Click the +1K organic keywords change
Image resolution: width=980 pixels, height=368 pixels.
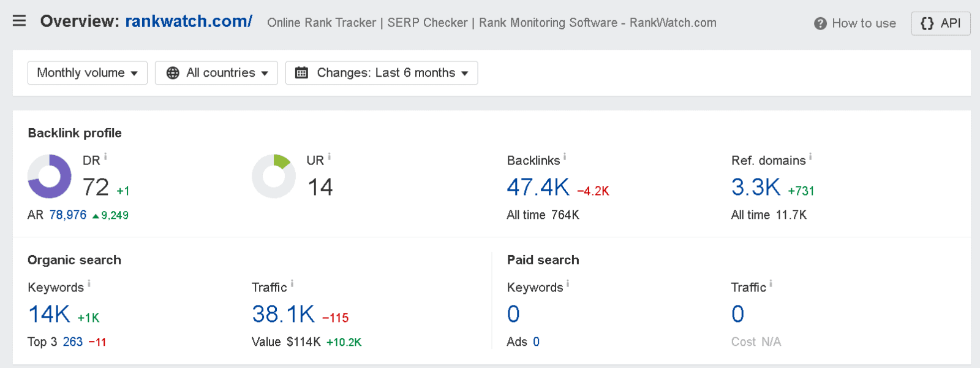pos(88,318)
